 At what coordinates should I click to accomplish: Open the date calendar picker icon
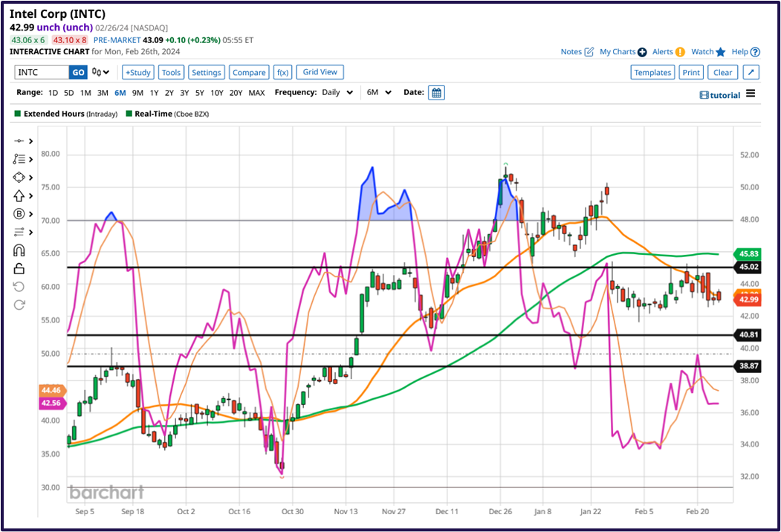click(437, 93)
